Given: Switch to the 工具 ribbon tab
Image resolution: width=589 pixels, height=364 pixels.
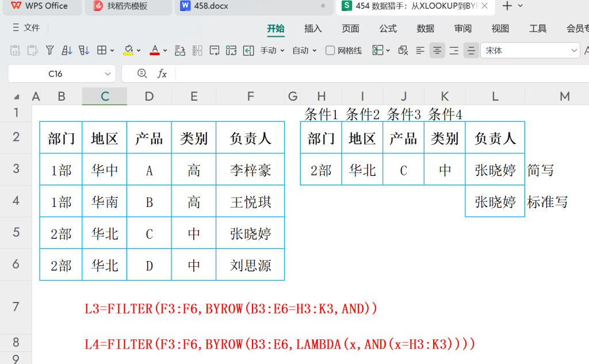Looking at the screenshot, I should [x=538, y=29].
